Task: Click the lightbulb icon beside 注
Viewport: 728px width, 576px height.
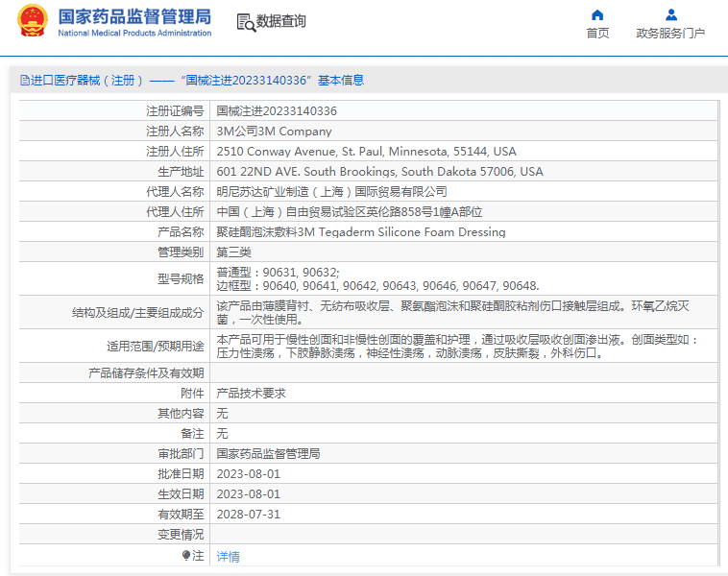Action: coord(186,555)
